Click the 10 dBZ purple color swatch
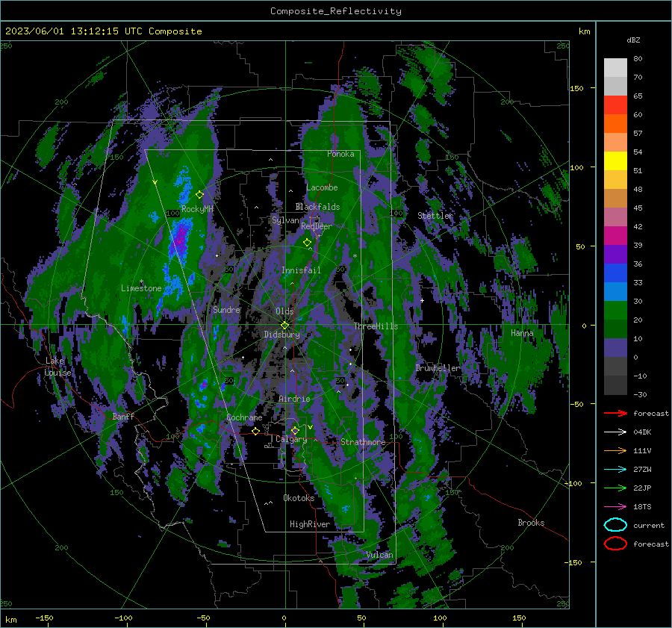The width and height of the screenshot is (672, 628). pos(615,348)
